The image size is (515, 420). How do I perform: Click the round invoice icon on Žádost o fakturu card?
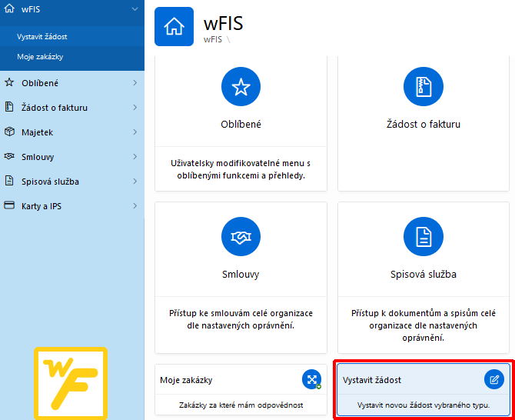click(x=424, y=87)
